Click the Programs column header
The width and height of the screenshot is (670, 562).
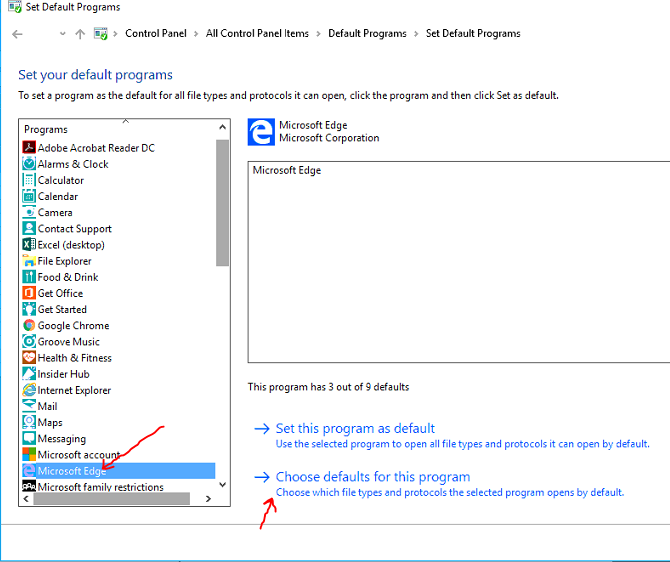(46, 129)
